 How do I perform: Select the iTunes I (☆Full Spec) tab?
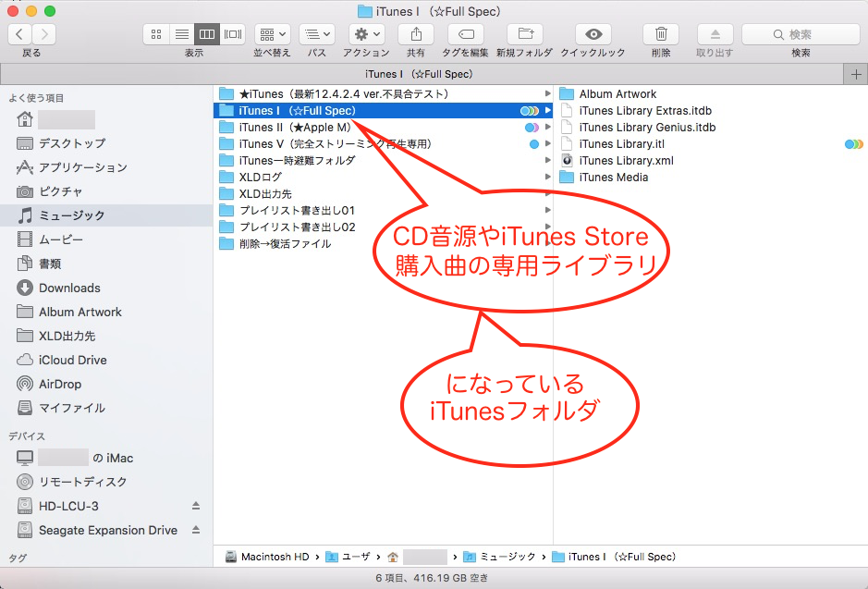(419, 74)
